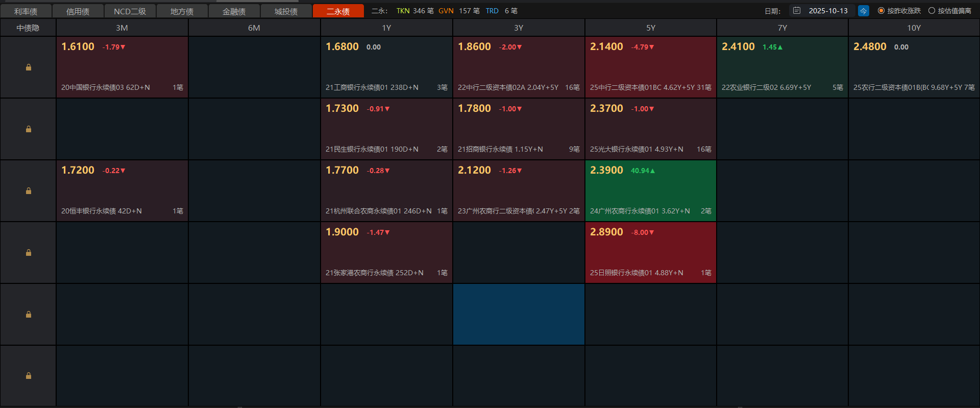The width and height of the screenshot is (980, 408).
Task: Select the green 24广州农商行永续债01 cell
Action: 650,191
